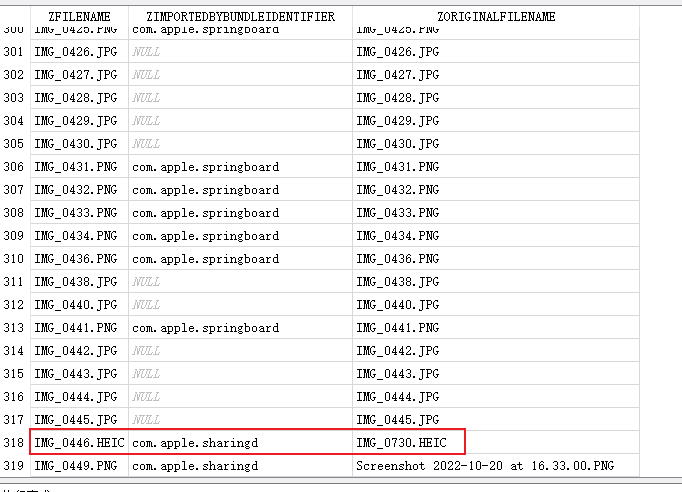Select row header 313
Viewport: 682px width, 492px height.
(x=14, y=328)
